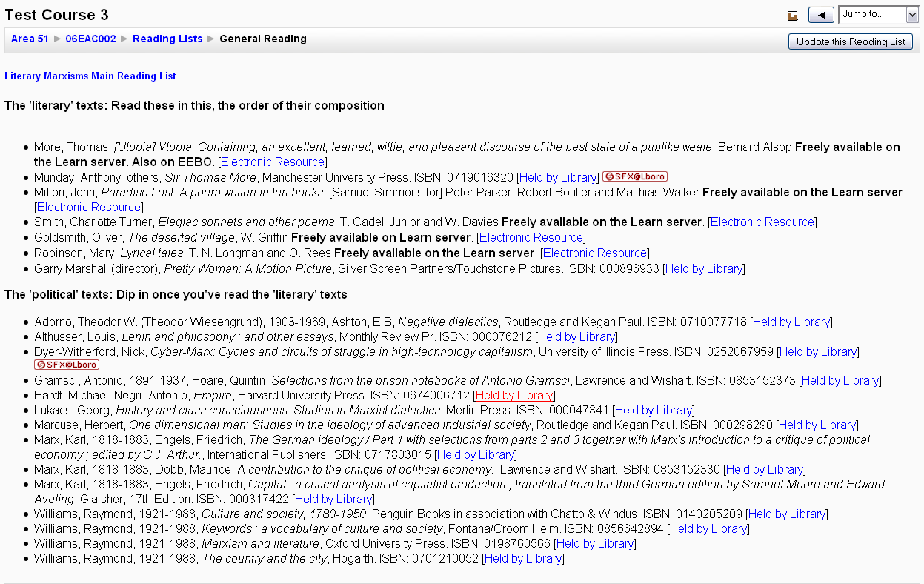924x584 pixels.
Task: Click the SFX@Lboro badge under Dyer-Witherford entry
Action: 67,365
